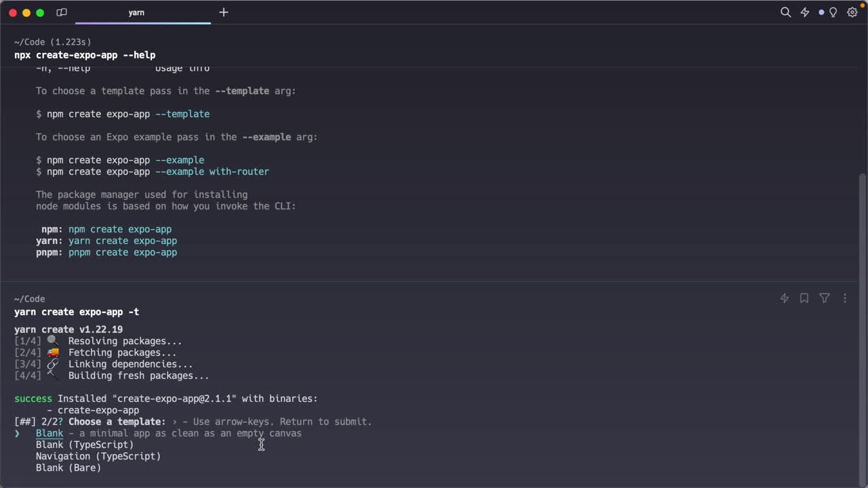Bookmark the yarn create expo-app block
The width and height of the screenshot is (868, 488).
tap(804, 298)
